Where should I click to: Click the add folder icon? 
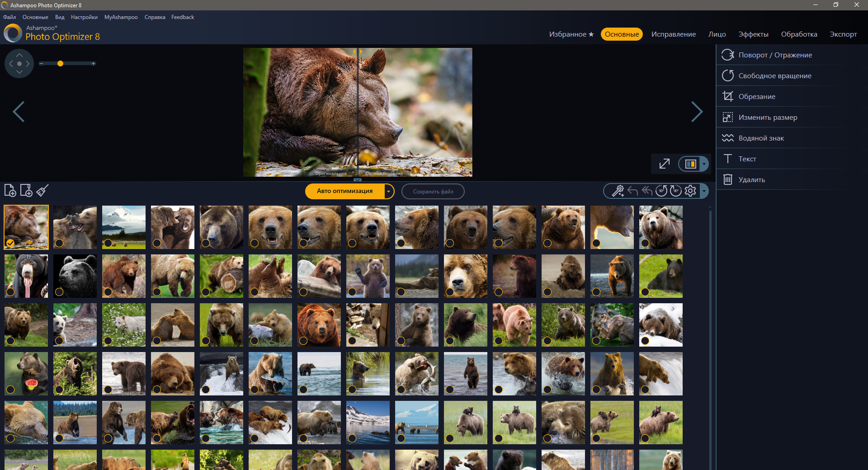point(26,191)
